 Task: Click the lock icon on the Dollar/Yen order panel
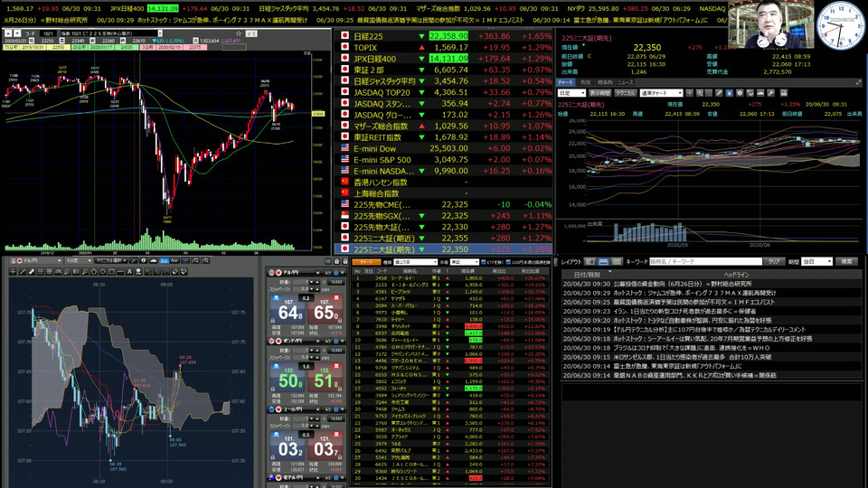click(335, 273)
